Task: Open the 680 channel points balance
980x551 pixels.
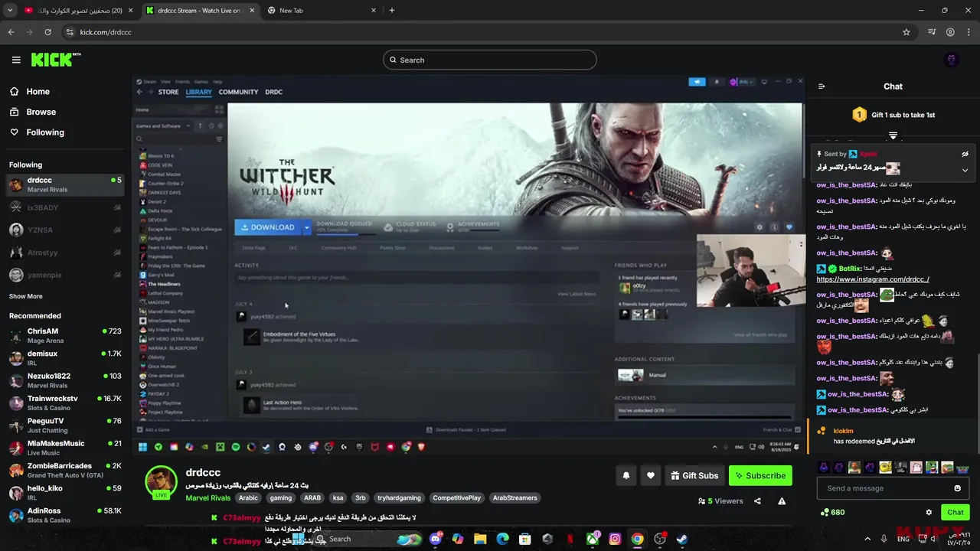Action: [x=832, y=512]
